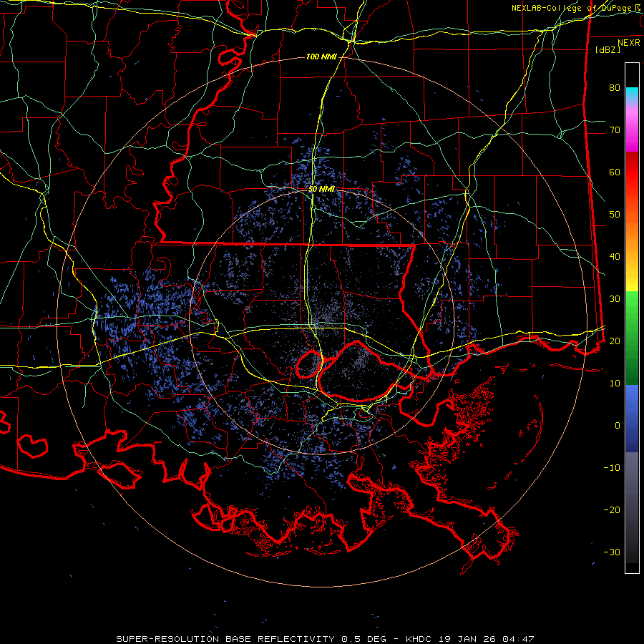644x644 pixels.
Task: Click the 19 JAN 26 04:47 timestamp
Action: click(487, 639)
